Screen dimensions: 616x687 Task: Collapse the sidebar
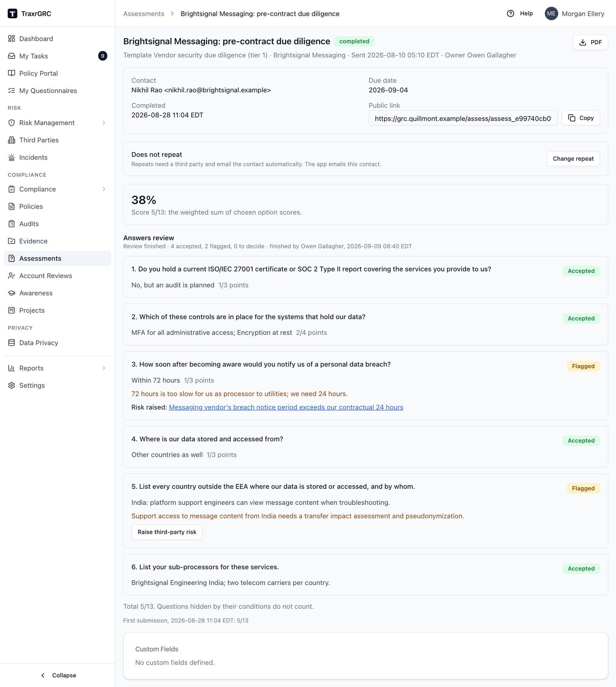[58, 675]
